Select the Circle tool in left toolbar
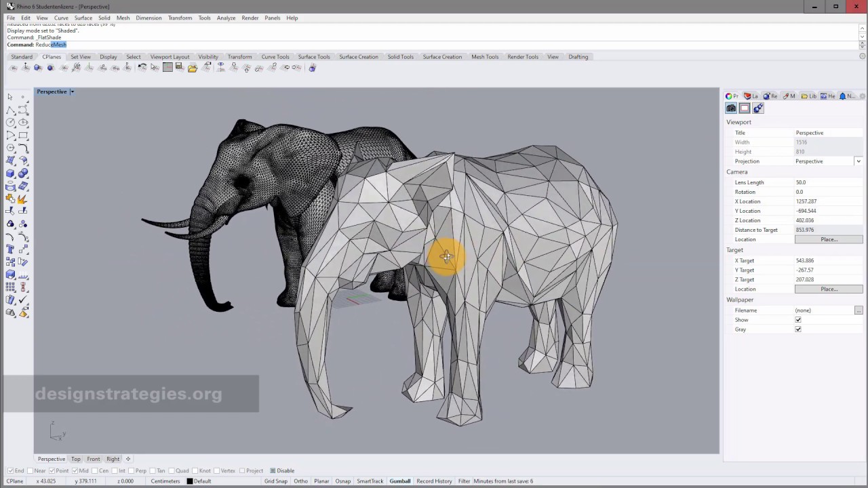This screenshot has height=488, width=868. coord(10,122)
